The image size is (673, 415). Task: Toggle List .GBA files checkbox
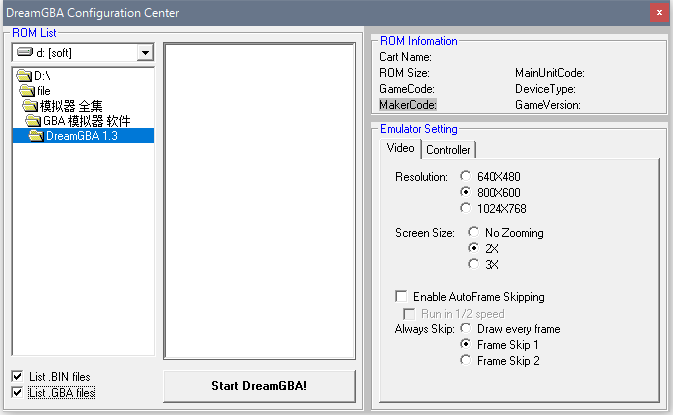click(20, 393)
